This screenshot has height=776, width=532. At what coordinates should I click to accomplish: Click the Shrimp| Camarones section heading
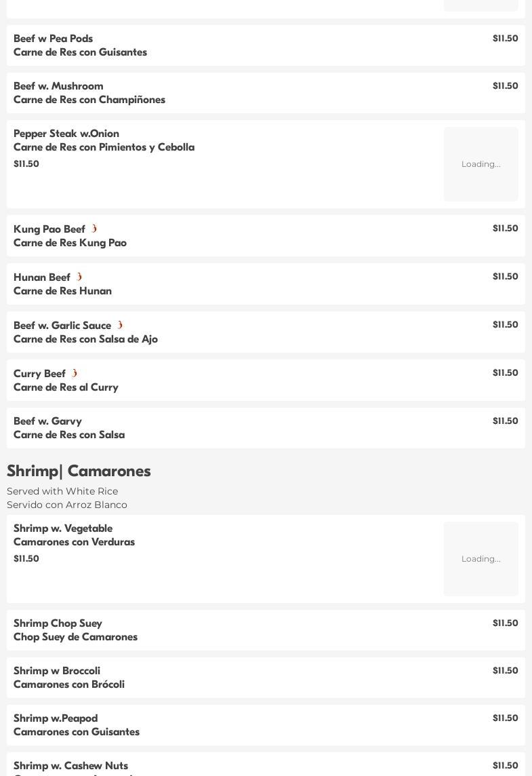[x=79, y=471]
